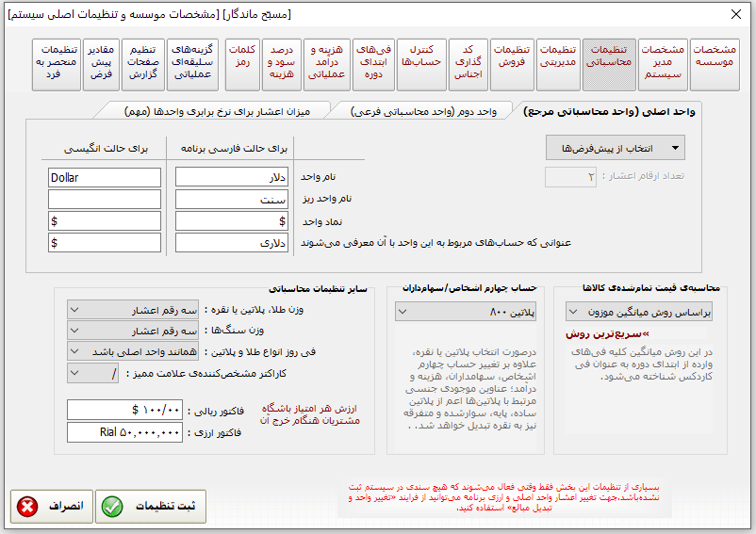The width and height of the screenshot is (756, 534).
Task: Open the تنظیم صفحات گزارش tab
Action: [x=143, y=65]
